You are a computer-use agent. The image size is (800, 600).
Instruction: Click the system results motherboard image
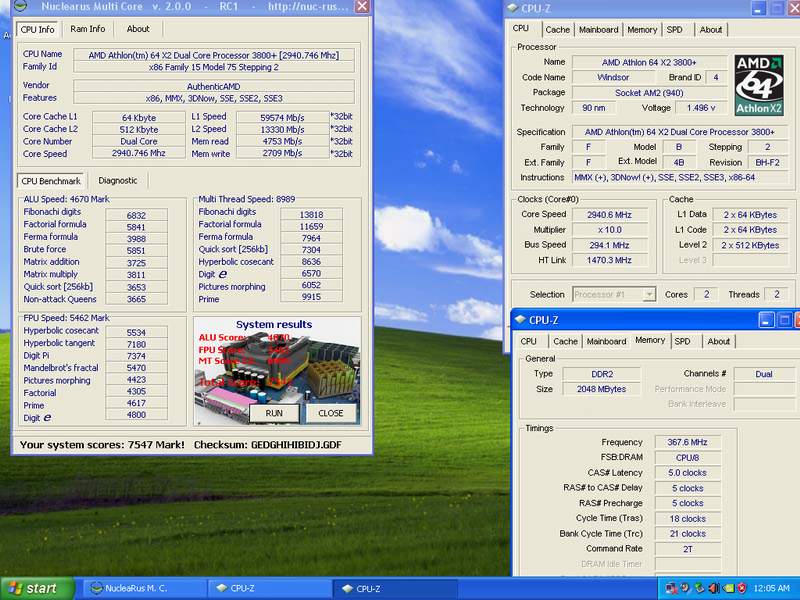[278, 371]
